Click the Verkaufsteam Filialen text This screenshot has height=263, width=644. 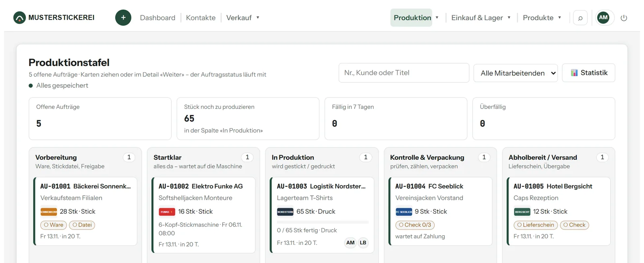pyautogui.click(x=71, y=198)
